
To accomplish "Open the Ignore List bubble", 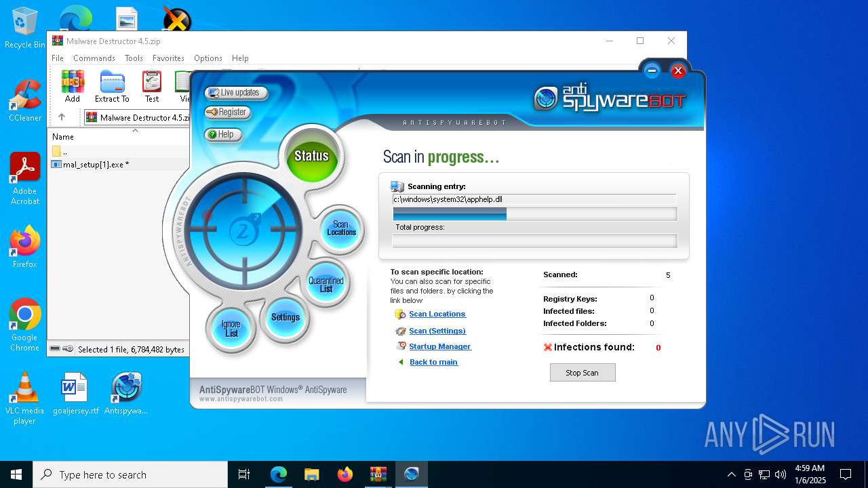I will 231,329.
